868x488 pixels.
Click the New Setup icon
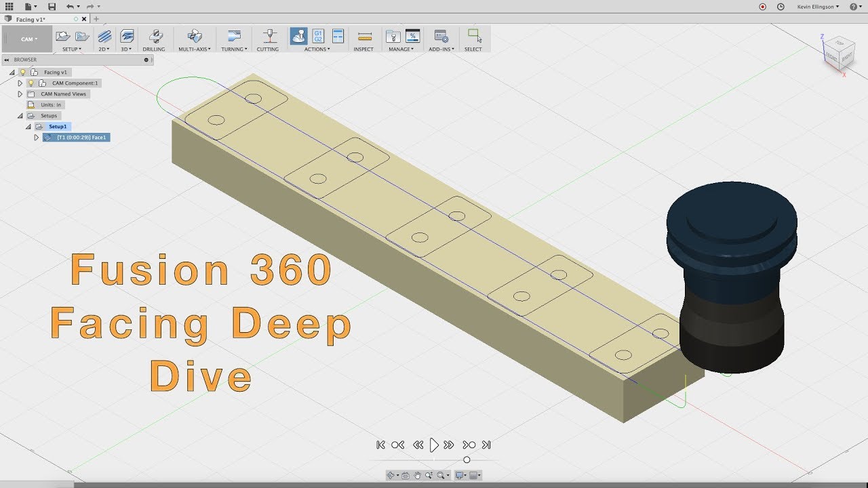tap(62, 36)
